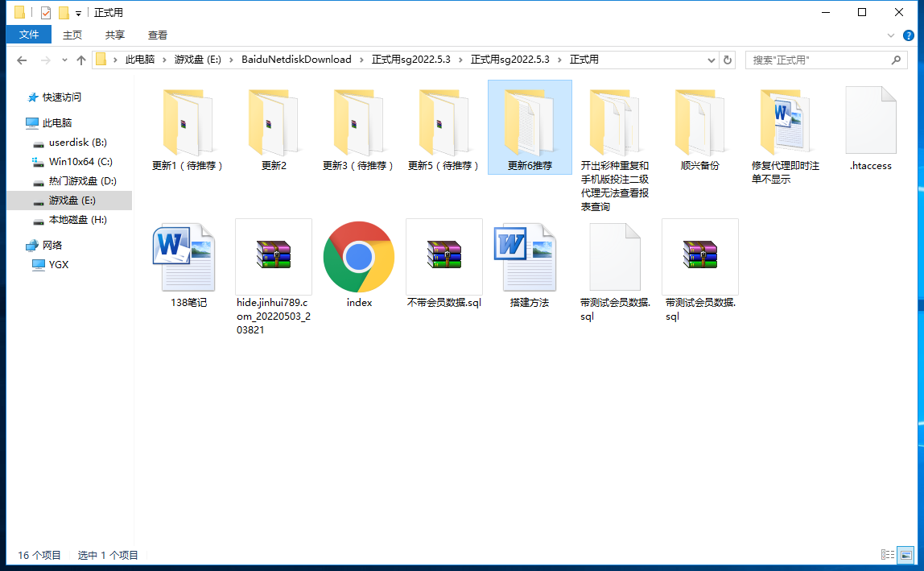Open Help with the question mark icon
Viewport: 924px width, 571px height.
coord(909,35)
